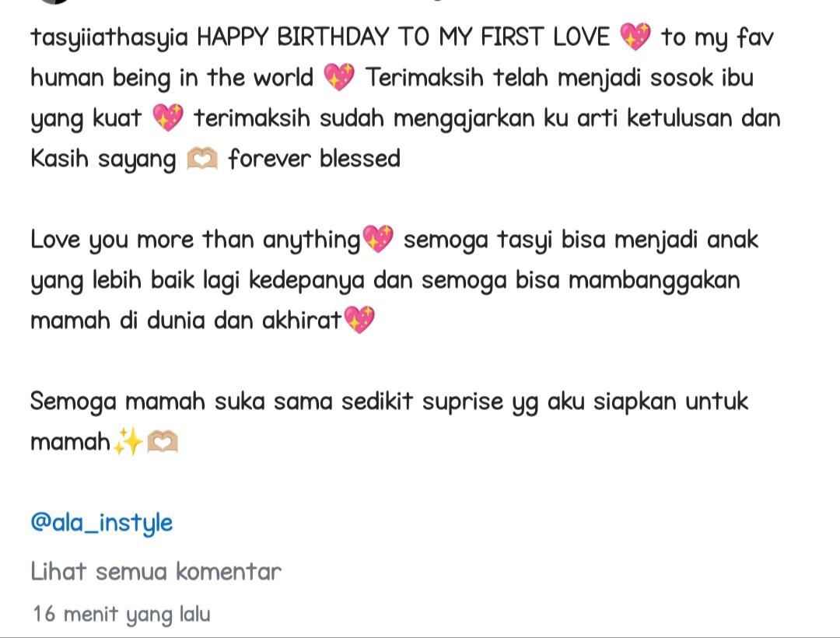
Task: Click the sparkling heart after "anything"
Action: coord(379,240)
